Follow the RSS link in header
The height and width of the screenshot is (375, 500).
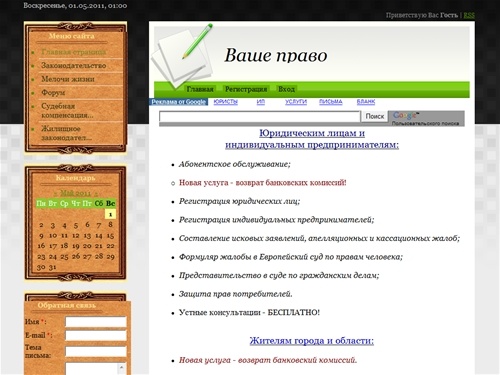[x=469, y=15]
